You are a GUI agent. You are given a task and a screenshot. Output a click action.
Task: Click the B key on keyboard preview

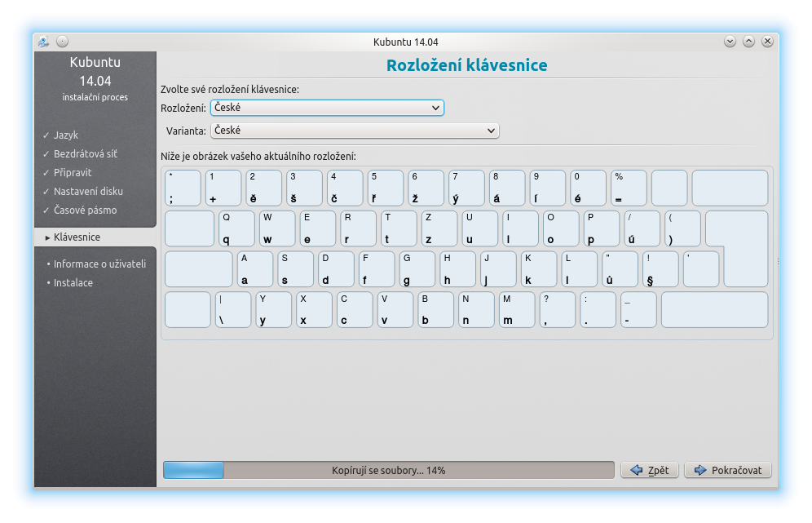pos(436,309)
